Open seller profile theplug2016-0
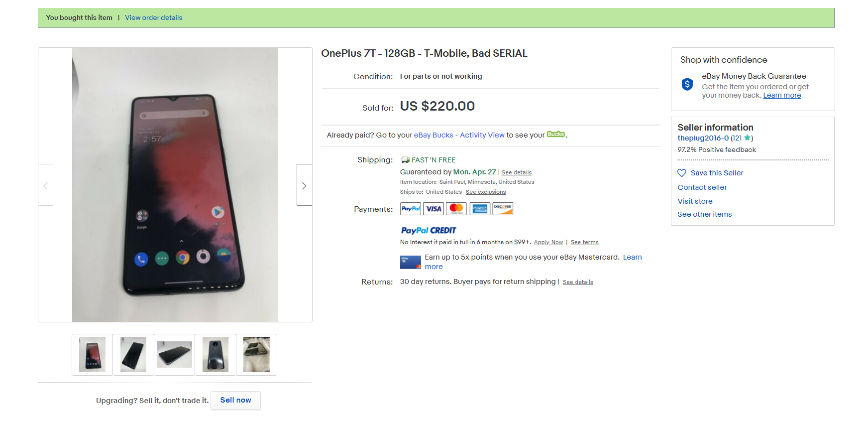 (x=703, y=138)
